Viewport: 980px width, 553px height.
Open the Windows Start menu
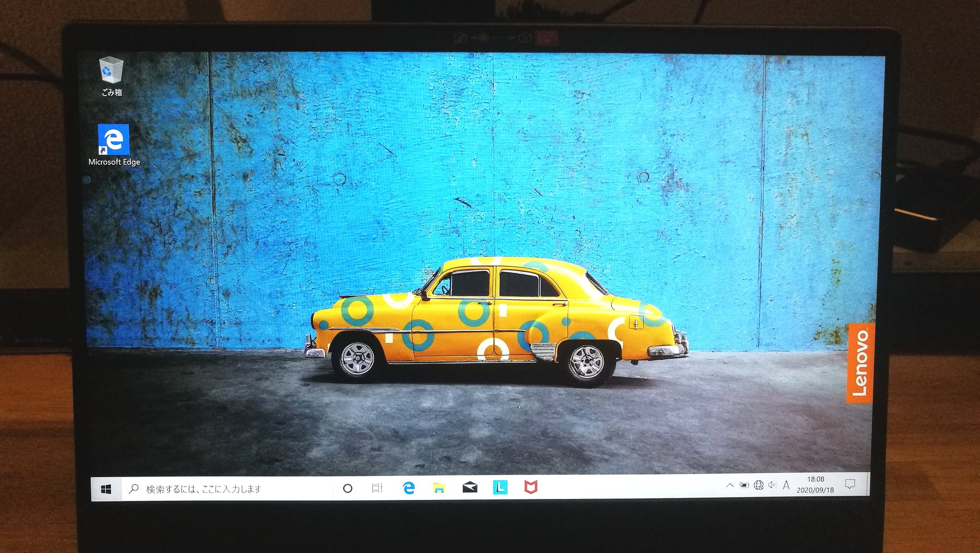(106, 489)
